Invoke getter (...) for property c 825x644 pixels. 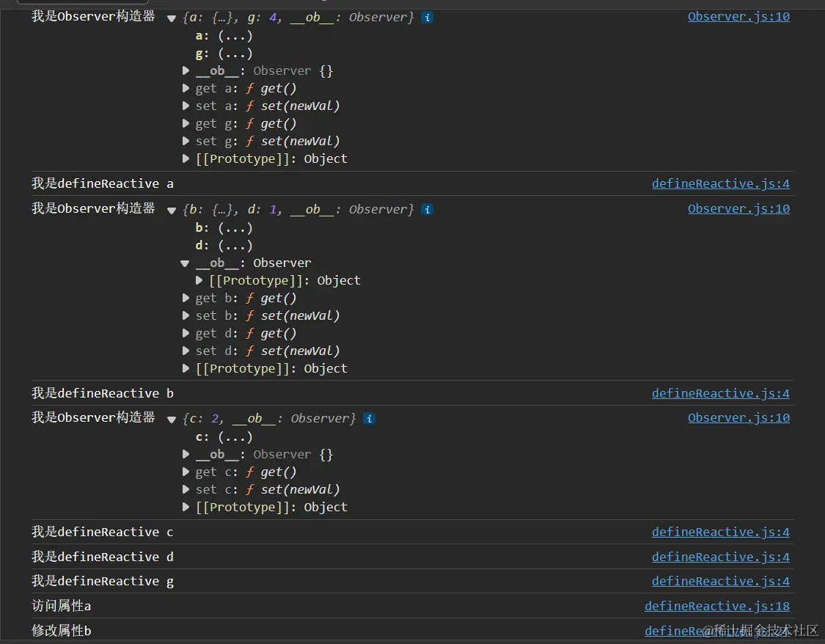(x=235, y=437)
